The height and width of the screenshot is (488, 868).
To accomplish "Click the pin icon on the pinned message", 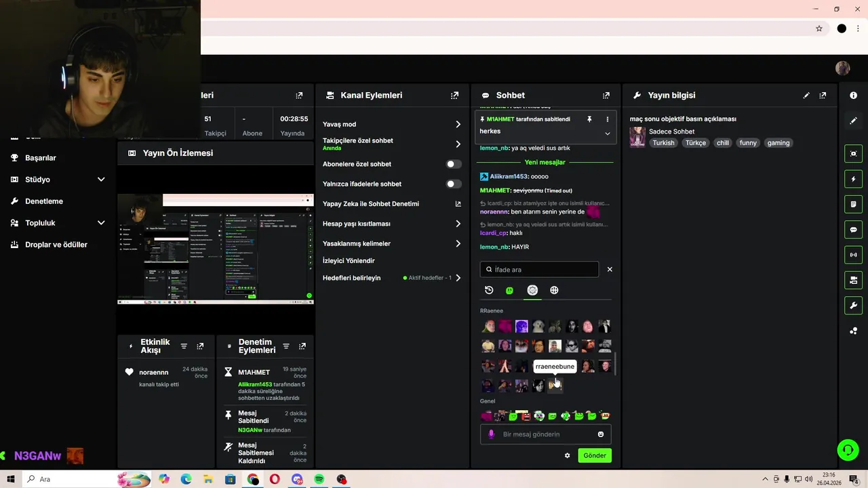I will point(589,119).
